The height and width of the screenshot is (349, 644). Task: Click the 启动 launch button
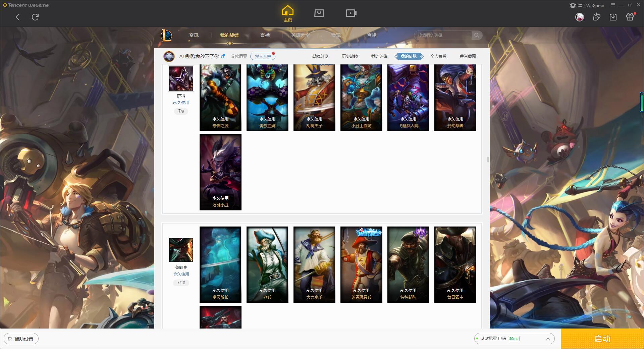click(602, 339)
